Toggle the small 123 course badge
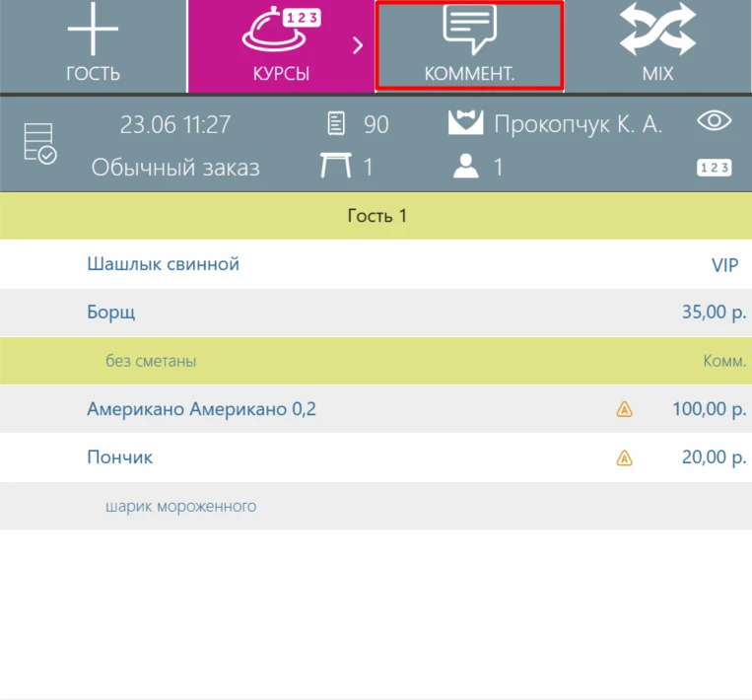Viewport: 752px width, 700px height. (715, 168)
